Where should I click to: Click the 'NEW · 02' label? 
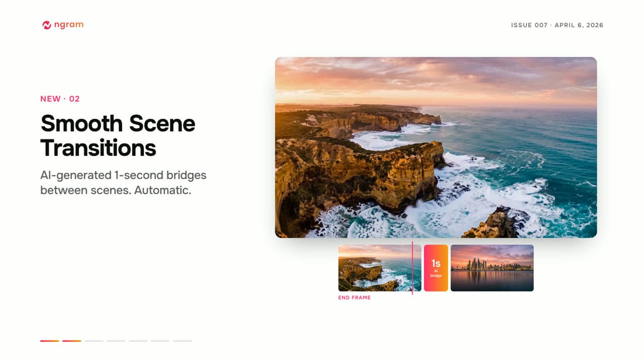pos(60,99)
